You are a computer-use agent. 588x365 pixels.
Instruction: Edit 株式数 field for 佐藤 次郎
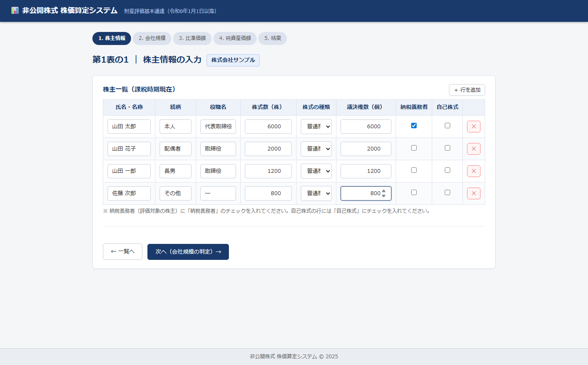pos(268,193)
